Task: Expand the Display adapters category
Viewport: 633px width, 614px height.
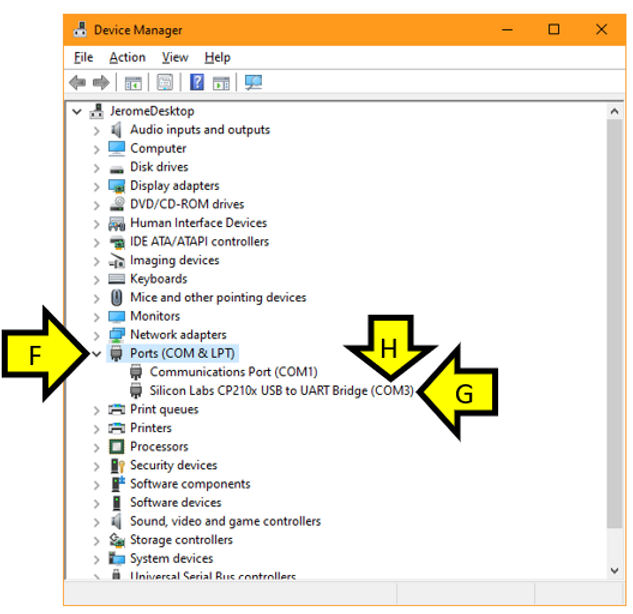Action: pos(97,186)
